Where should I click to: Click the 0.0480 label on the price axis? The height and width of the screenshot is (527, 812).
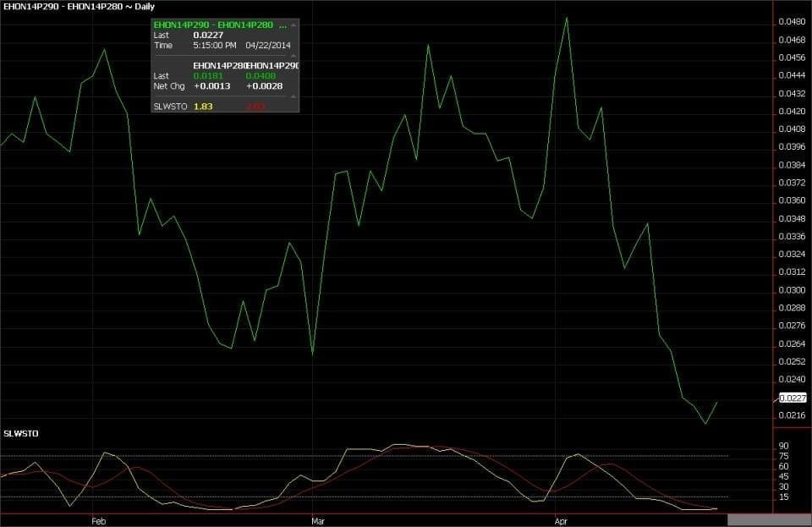pyautogui.click(x=793, y=21)
